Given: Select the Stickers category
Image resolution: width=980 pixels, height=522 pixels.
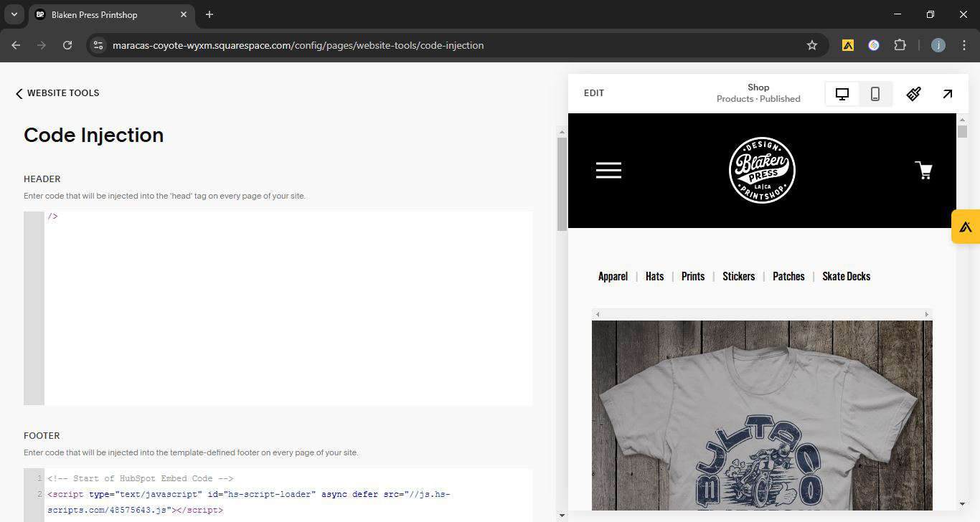Looking at the screenshot, I should tap(739, 276).
